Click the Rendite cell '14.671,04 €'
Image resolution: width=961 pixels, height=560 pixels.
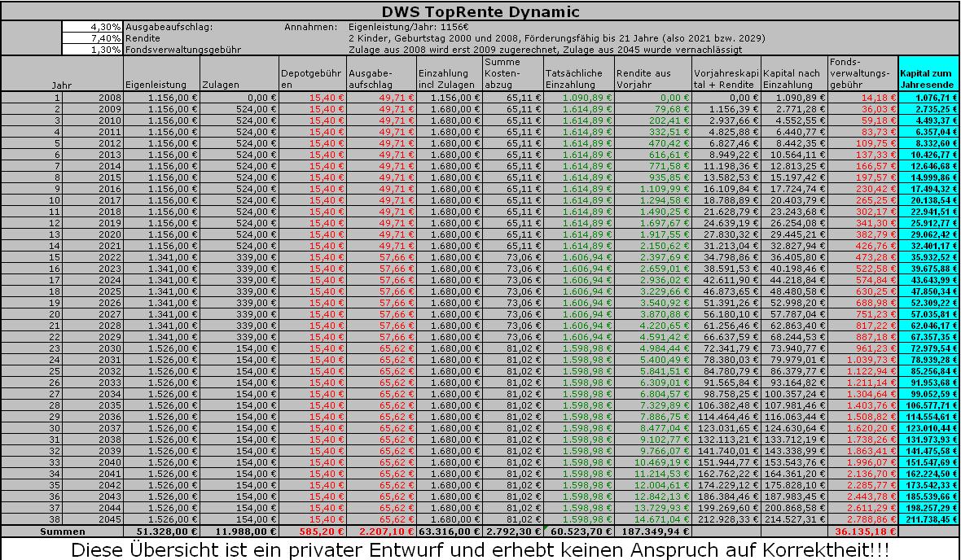(x=653, y=519)
